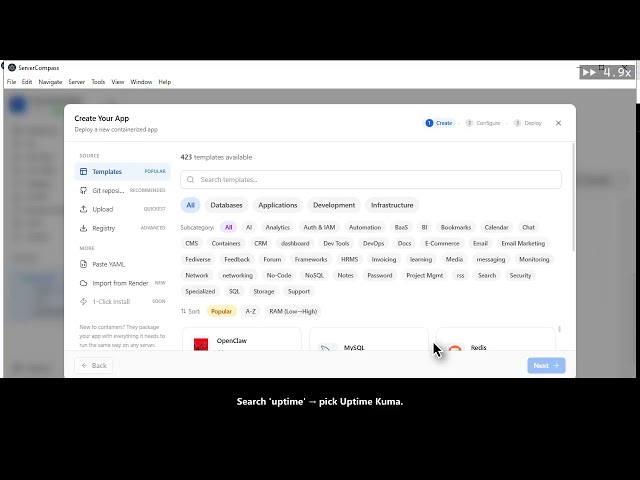Click the Deploy step indicator
Screen dimensions: 640x480
coord(528,123)
